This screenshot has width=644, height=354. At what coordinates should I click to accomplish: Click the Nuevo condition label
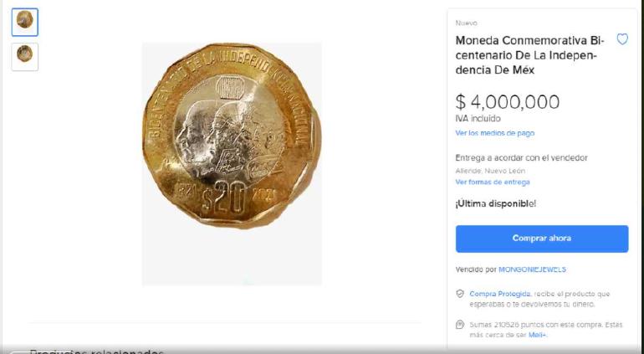click(466, 23)
